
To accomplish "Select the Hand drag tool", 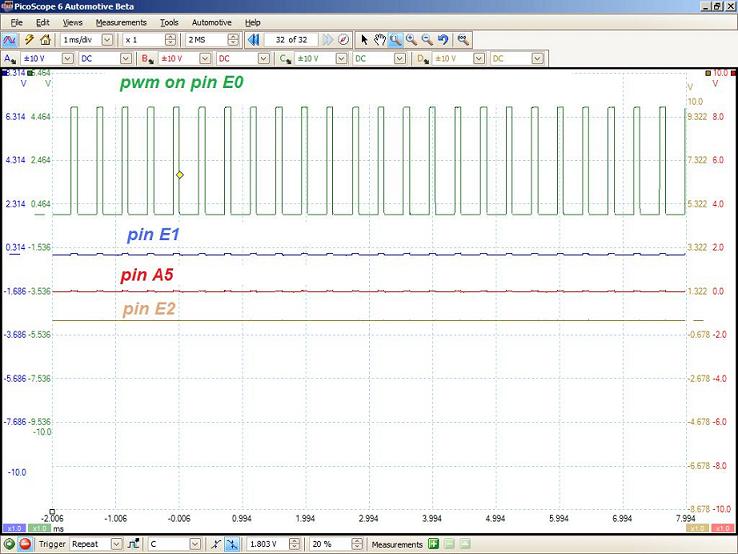I will [380, 40].
